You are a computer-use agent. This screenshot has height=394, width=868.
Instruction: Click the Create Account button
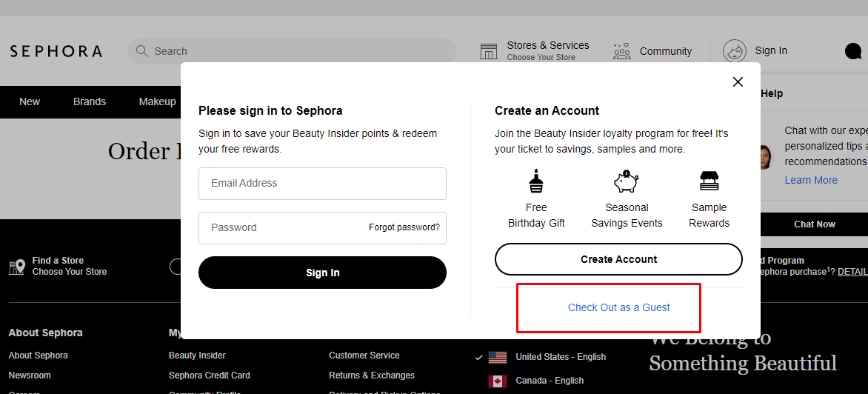point(618,259)
